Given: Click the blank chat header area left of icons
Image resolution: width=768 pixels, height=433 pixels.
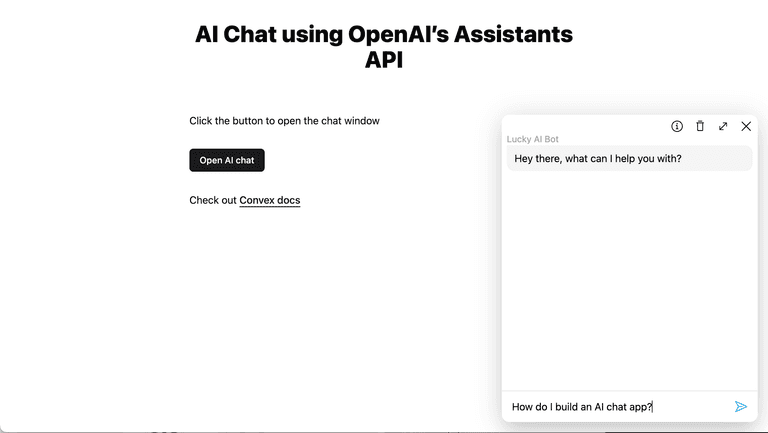Looking at the screenshot, I should (580, 126).
